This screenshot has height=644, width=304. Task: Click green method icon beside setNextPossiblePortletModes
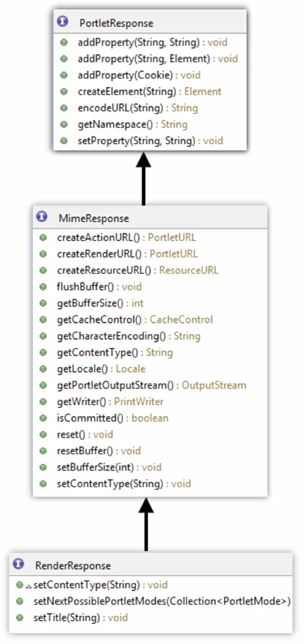[20, 601]
